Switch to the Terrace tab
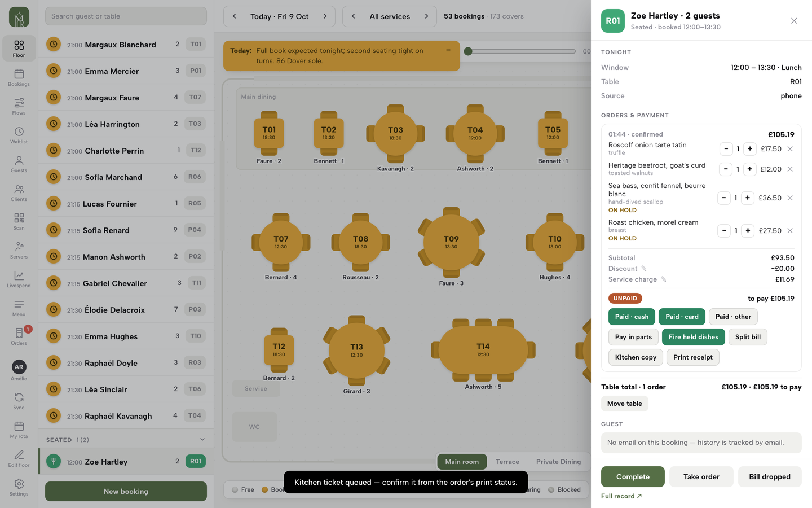The width and height of the screenshot is (812, 508). (507, 462)
